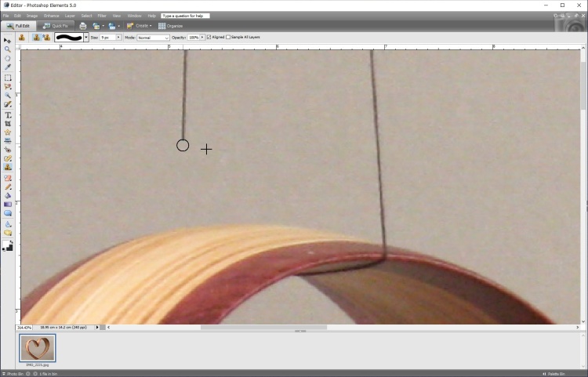Activate the Clone Stamp tool in toolbox

click(8, 167)
